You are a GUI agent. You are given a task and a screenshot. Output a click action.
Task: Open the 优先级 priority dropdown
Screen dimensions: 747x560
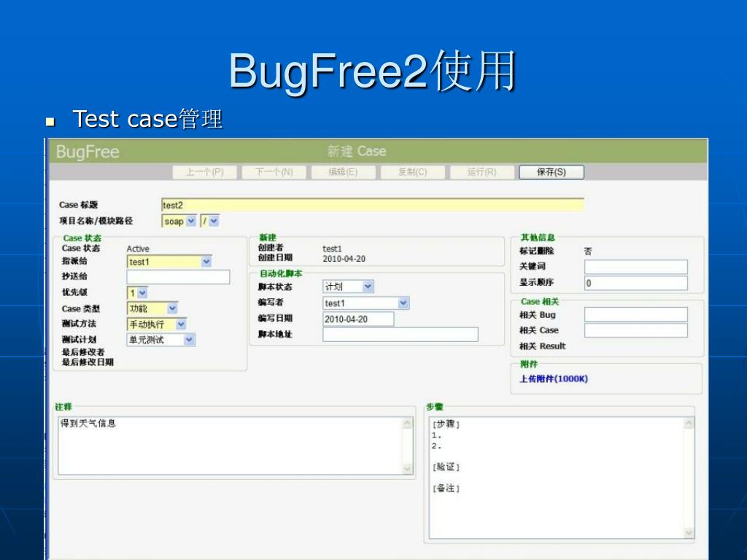[137, 292]
